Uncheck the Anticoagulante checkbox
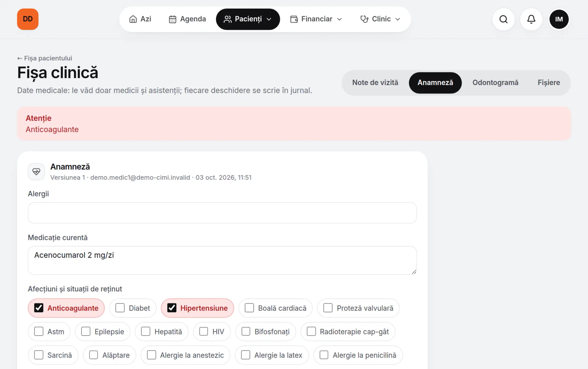Viewport: 588px width, 369px height. pos(39,308)
